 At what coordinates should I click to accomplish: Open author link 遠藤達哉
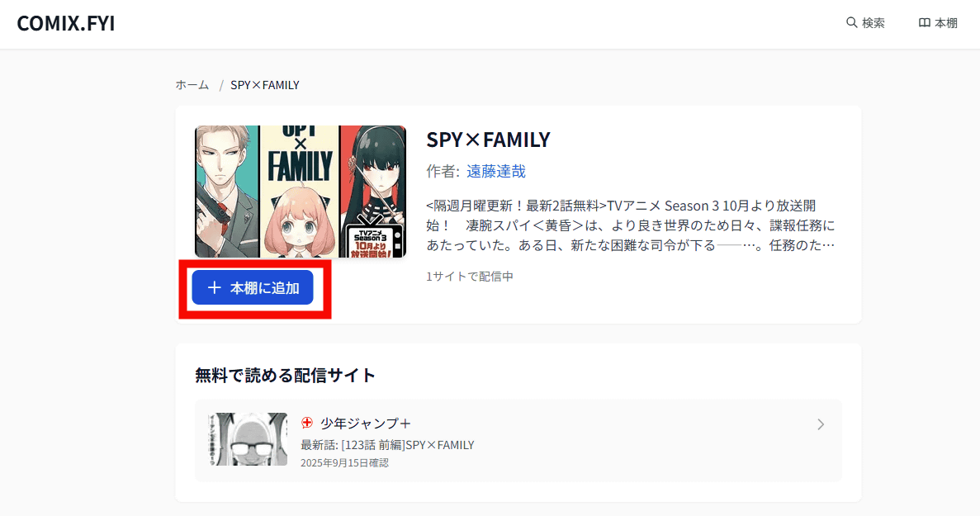[495, 172]
